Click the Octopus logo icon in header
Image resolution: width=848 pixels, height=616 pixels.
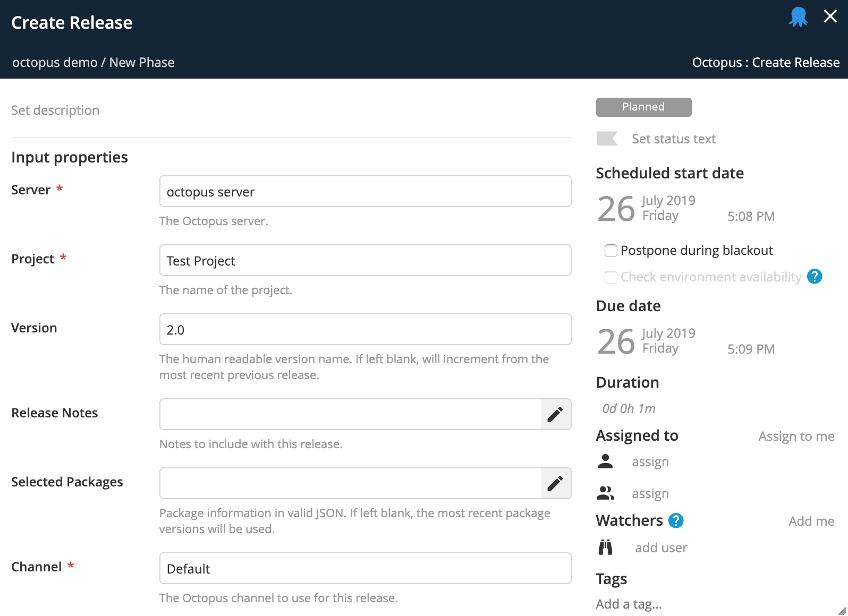(798, 17)
